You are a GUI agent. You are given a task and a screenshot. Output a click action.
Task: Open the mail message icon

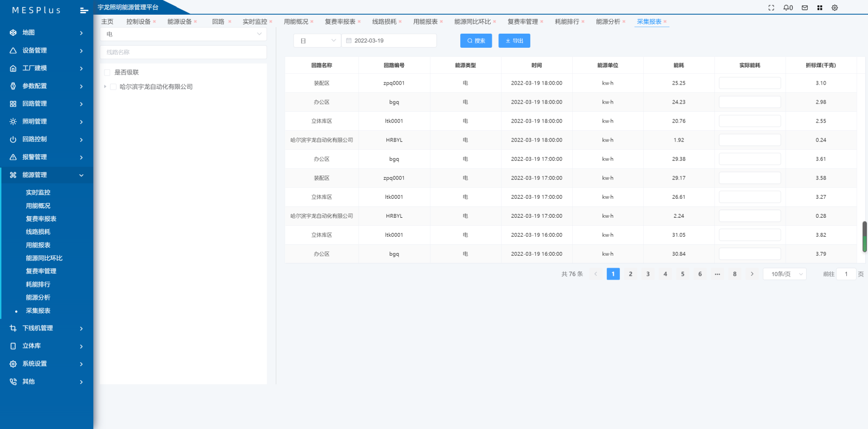[804, 8]
